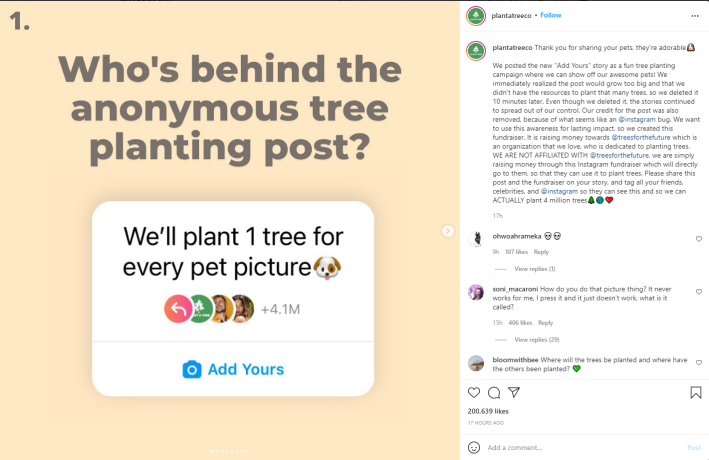709x460 pixels.
Task: View the 200,639 likes list
Action: point(488,411)
